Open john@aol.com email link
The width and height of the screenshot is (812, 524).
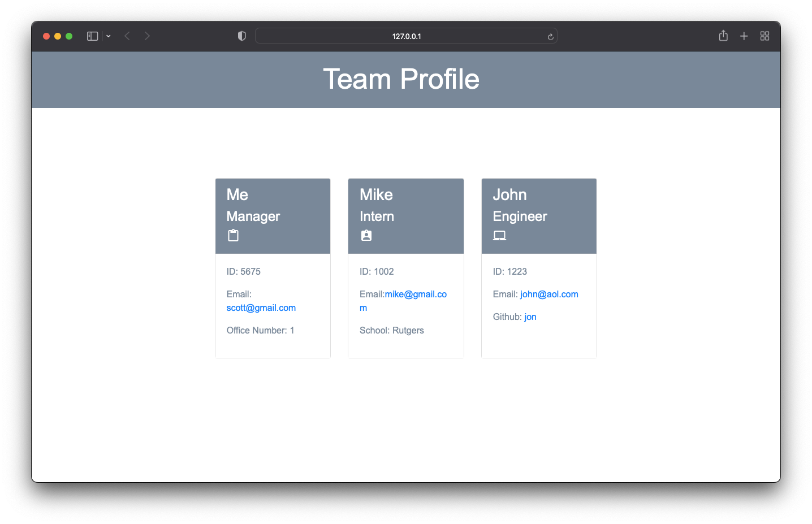pyautogui.click(x=549, y=294)
